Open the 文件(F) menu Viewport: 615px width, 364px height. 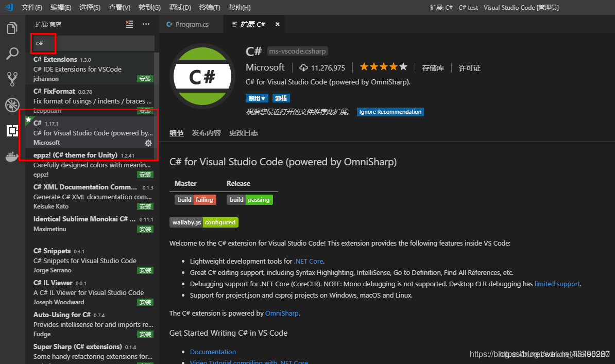[31, 7]
